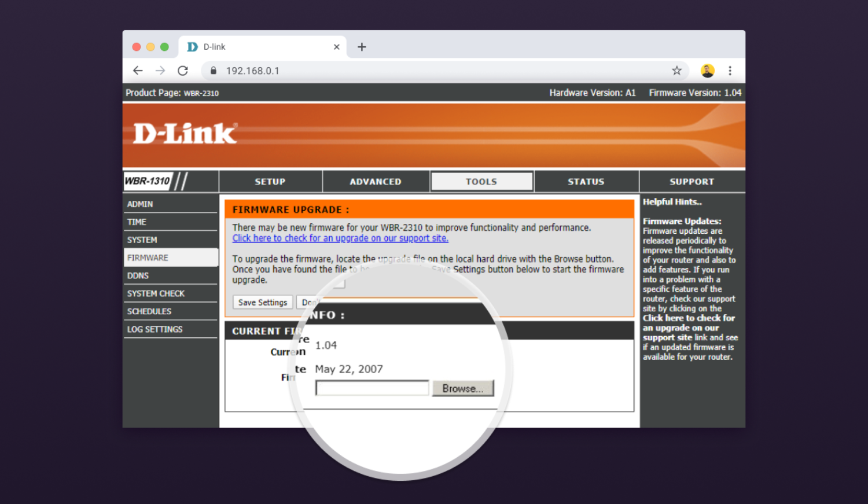Open the Chrome profile avatar
This screenshot has height=504, width=868.
click(707, 71)
